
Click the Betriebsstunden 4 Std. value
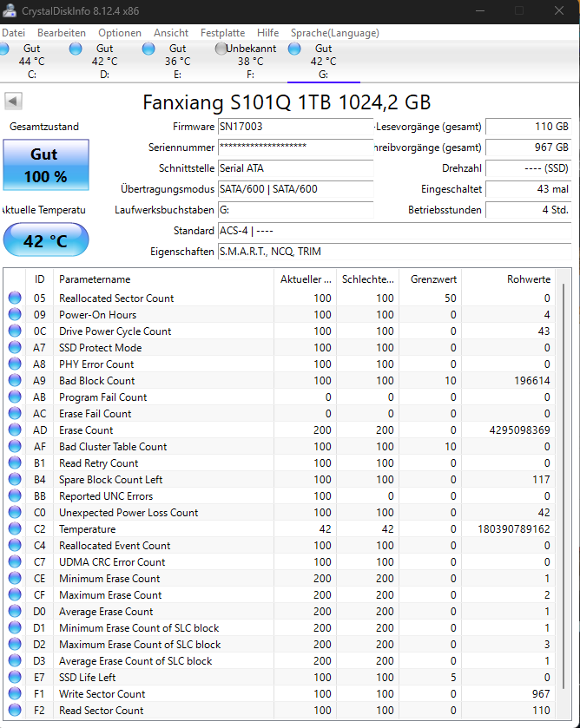tap(529, 210)
